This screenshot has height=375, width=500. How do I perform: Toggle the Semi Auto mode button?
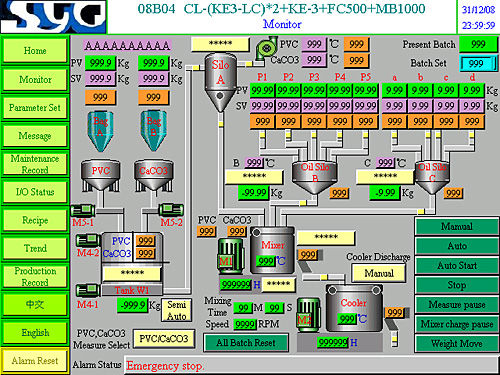coord(176,310)
